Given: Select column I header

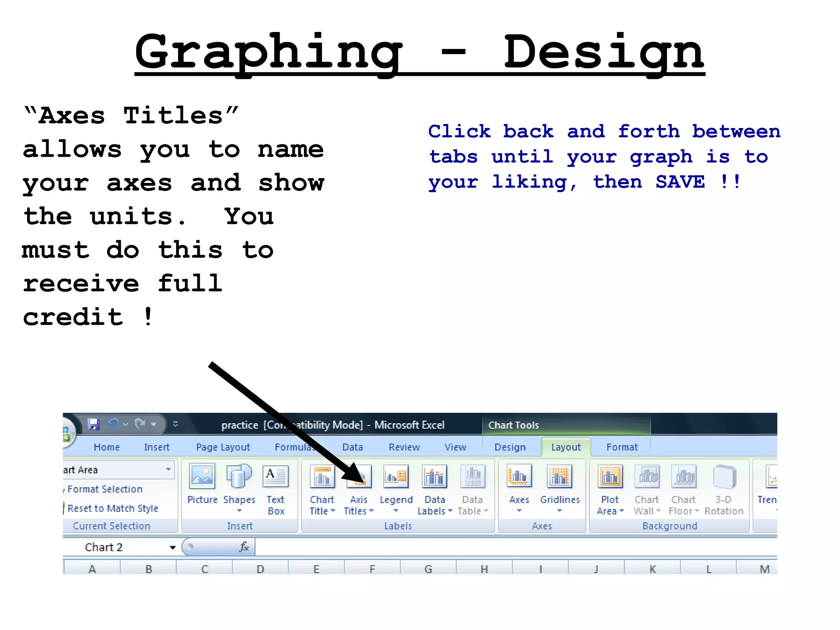Looking at the screenshot, I should pos(541,569).
